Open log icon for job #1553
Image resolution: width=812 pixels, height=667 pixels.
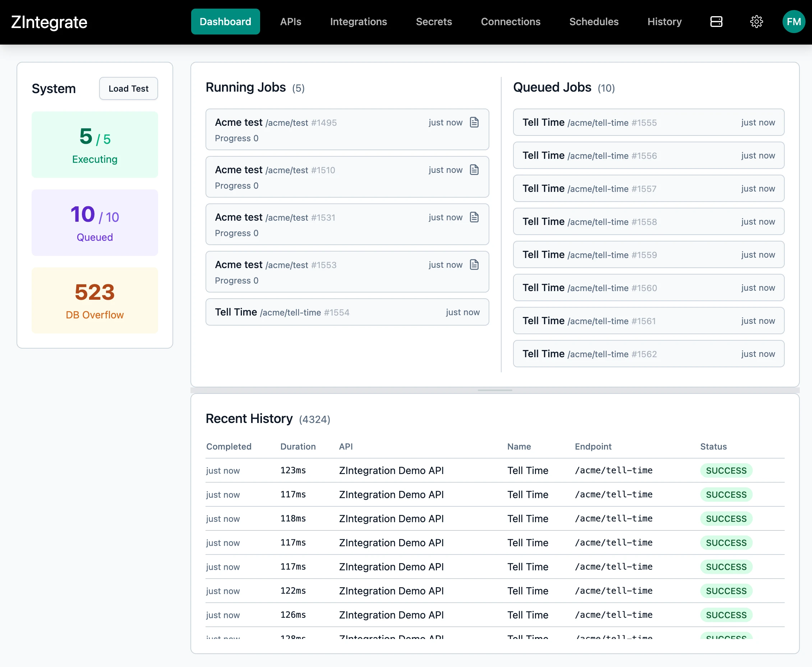pos(474,265)
